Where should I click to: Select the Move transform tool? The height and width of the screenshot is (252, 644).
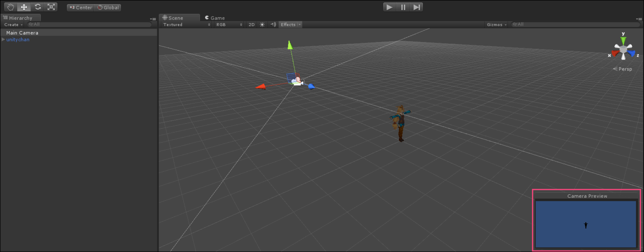coord(24,7)
